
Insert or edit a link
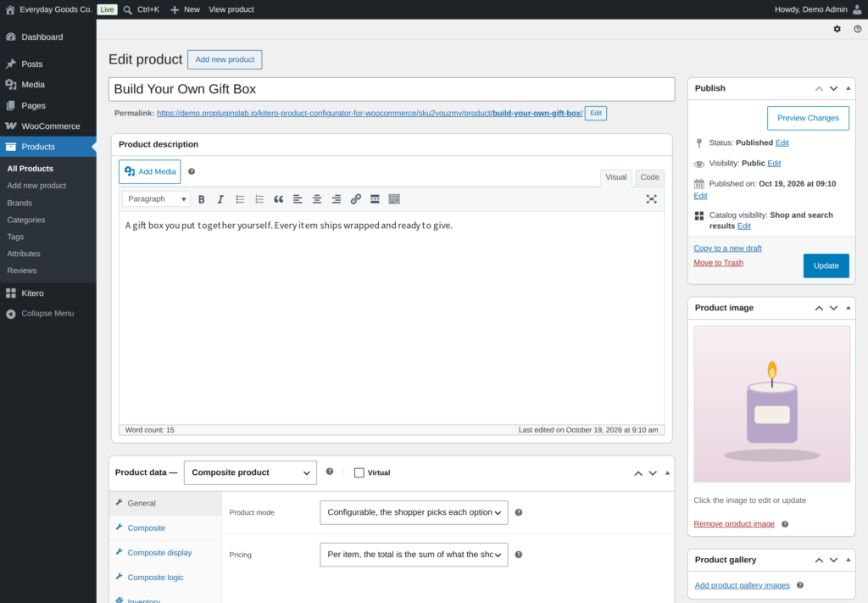(x=355, y=199)
